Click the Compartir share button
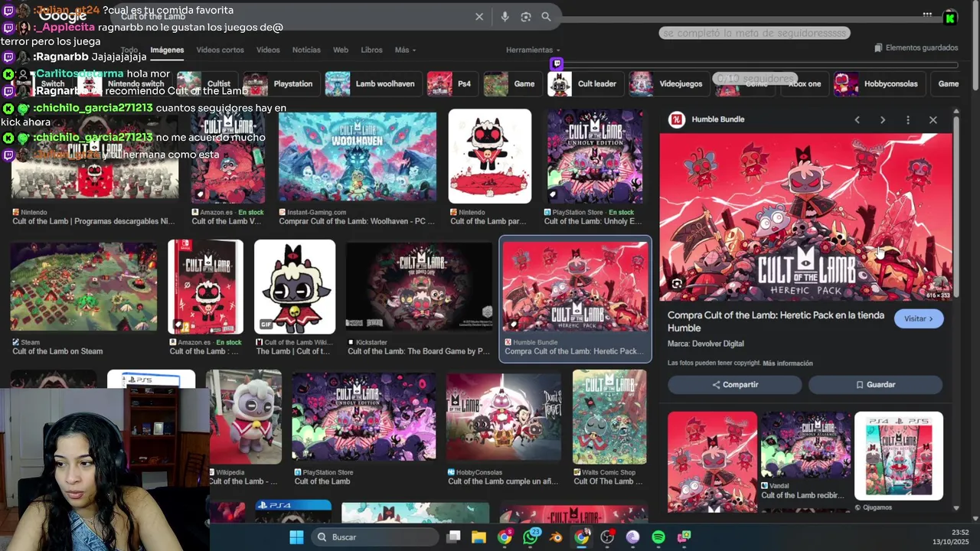 (x=734, y=385)
